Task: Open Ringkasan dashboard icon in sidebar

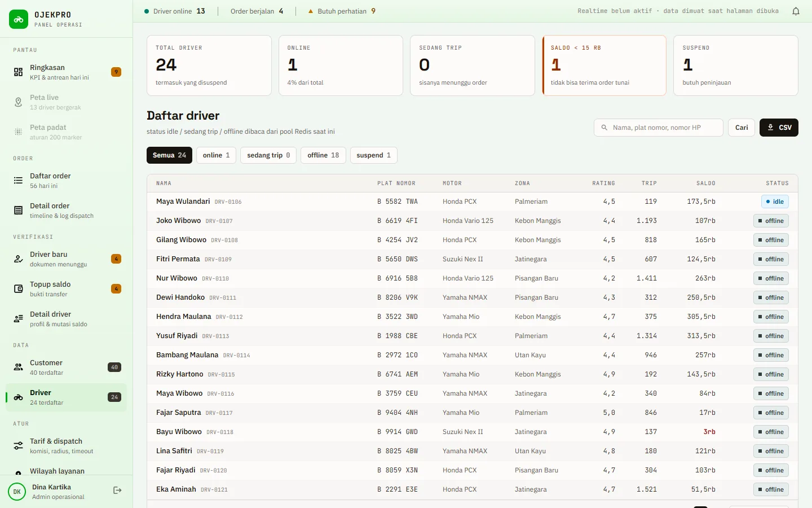Action: click(19, 72)
